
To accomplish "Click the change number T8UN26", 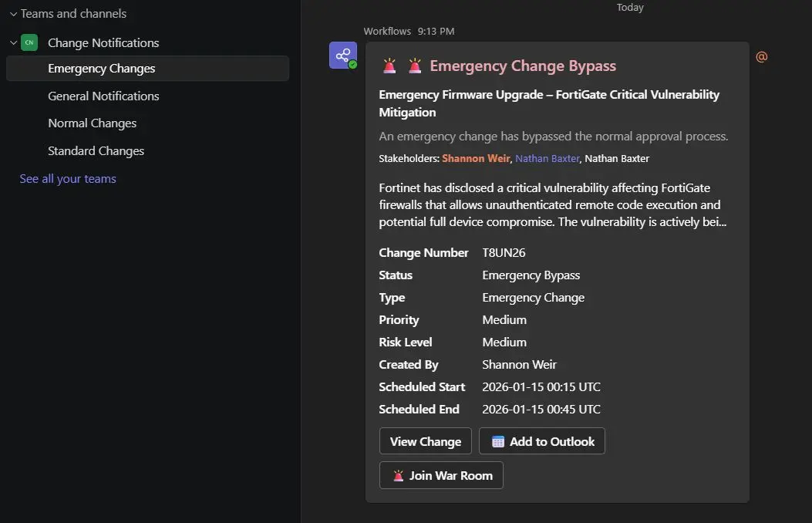I will [504, 253].
